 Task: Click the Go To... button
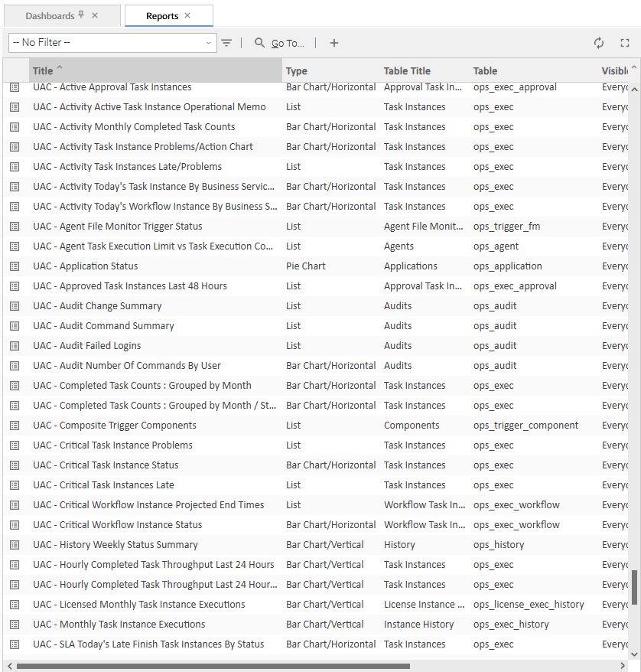point(280,44)
